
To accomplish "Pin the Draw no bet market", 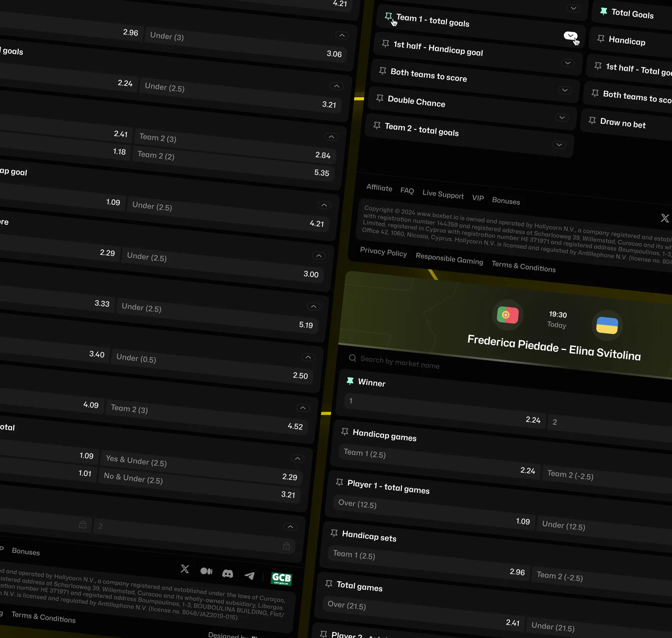I will (x=592, y=120).
